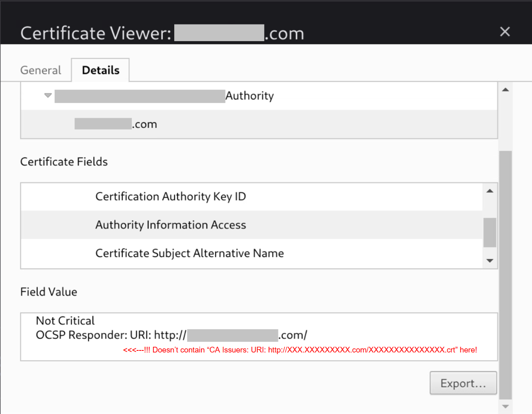Screen dimensions: 532x414
Task: Close the Certificate Viewer dialog
Action: [x=505, y=32]
